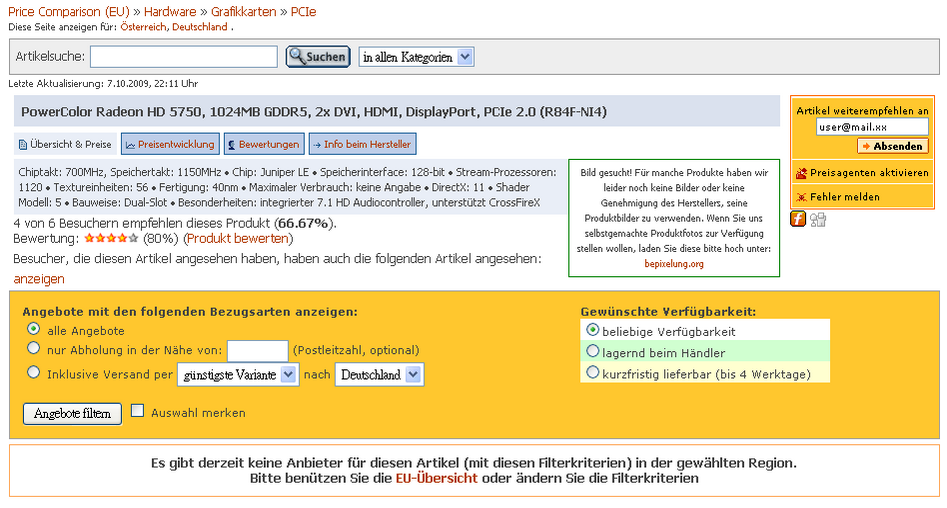Follow the 'Price Comparison (EU)' breadcrumb
947x508 pixels.
tap(69, 11)
